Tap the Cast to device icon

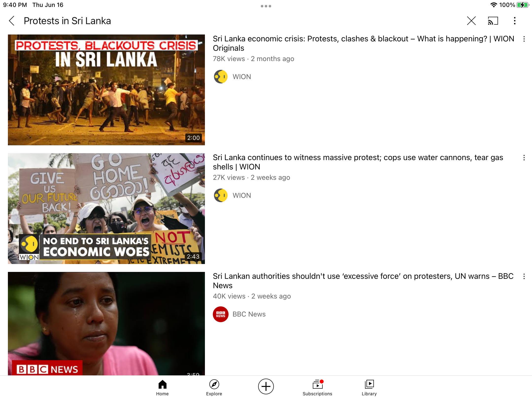[x=493, y=21]
